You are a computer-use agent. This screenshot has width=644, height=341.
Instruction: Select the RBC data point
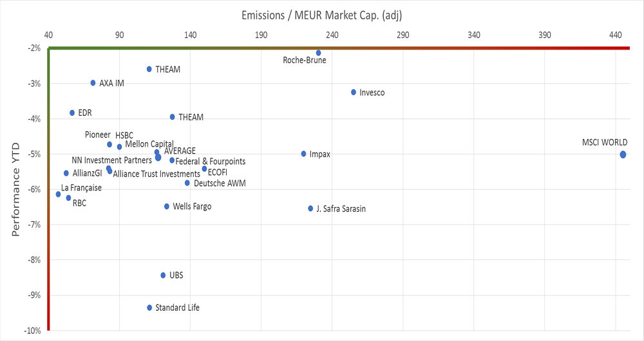[69, 198]
